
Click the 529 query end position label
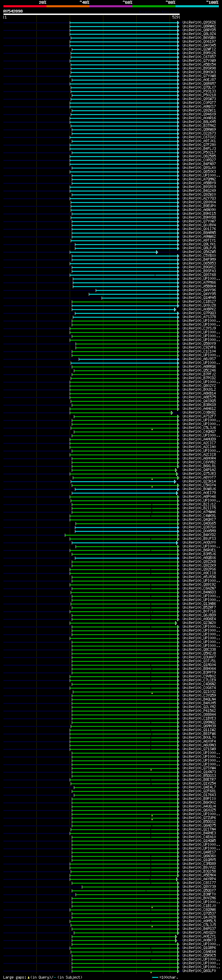(x=175, y=17)
